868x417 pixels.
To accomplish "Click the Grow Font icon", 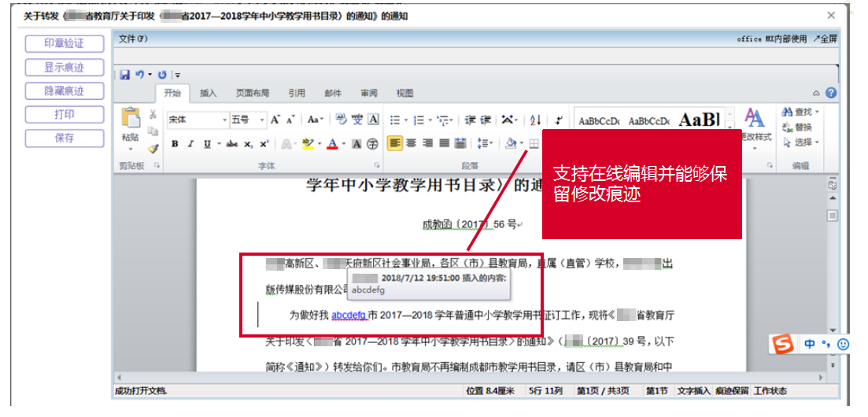I will pyautogui.click(x=275, y=120).
